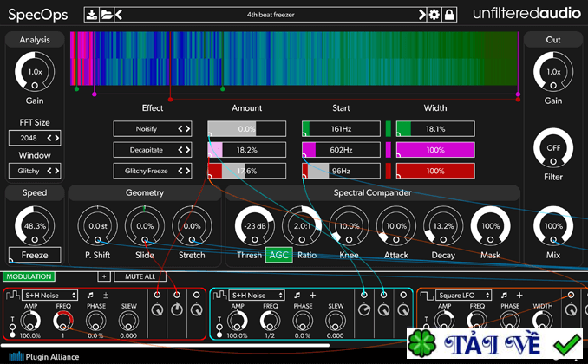Open the load preset folder icon
The height and width of the screenshot is (364, 588).
(106, 14)
